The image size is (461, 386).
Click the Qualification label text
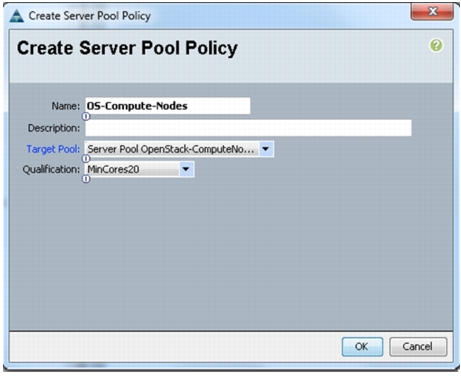[x=51, y=169]
